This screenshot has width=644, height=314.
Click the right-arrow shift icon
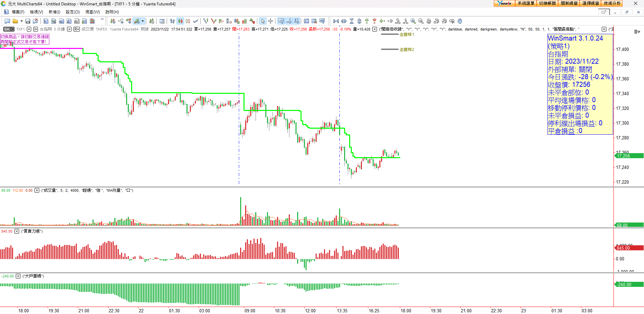tap(390, 21)
